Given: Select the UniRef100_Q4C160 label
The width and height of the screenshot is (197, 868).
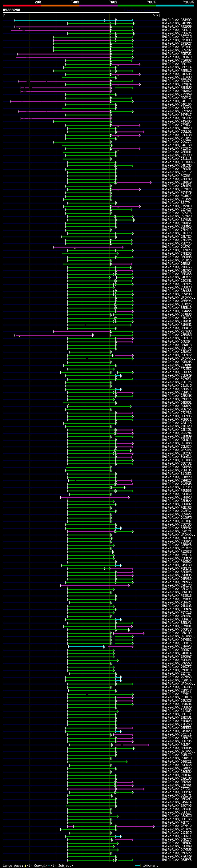Looking at the screenshot, I should [177, 104].
